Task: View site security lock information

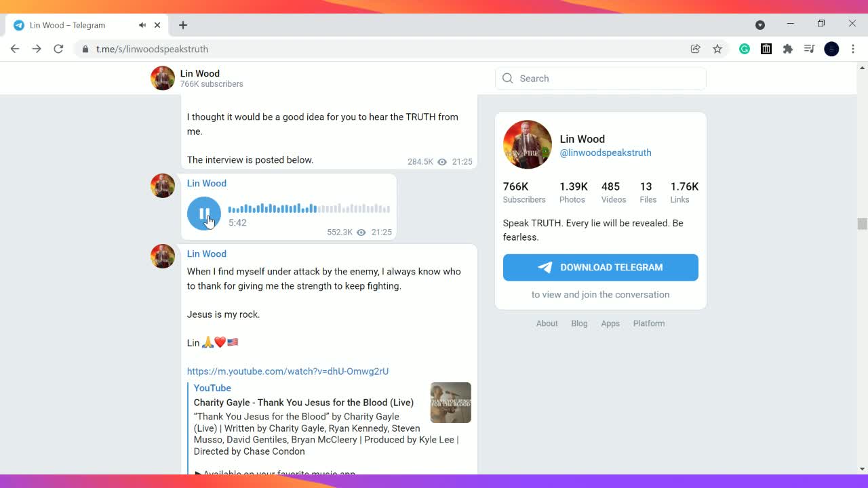Action: [85, 49]
